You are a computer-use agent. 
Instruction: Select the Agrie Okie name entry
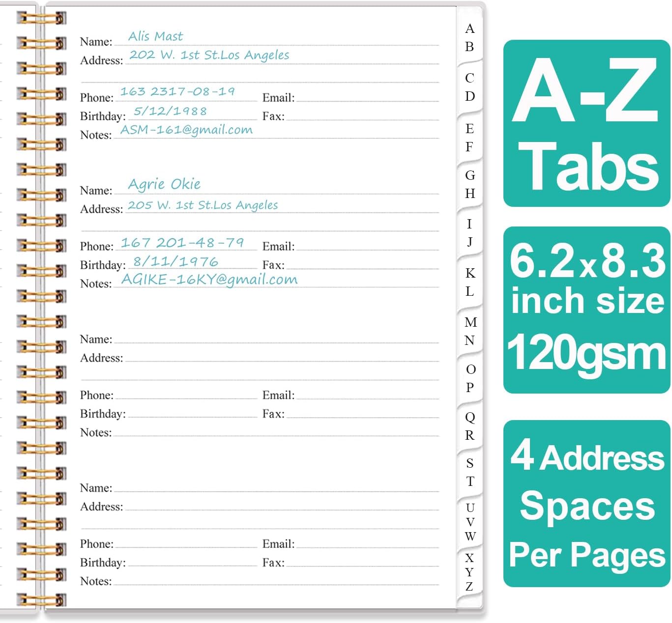[164, 184]
